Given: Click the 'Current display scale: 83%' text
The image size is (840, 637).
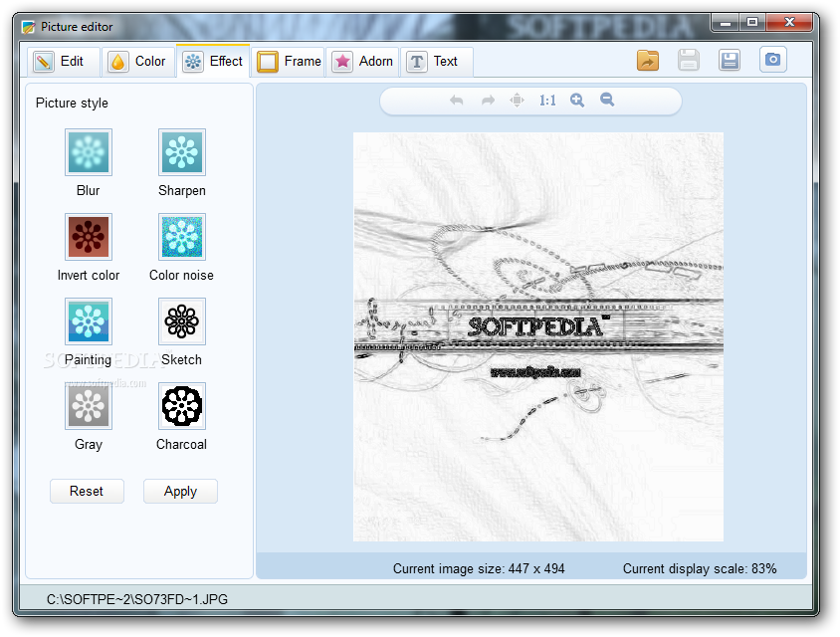Looking at the screenshot, I should (x=700, y=568).
